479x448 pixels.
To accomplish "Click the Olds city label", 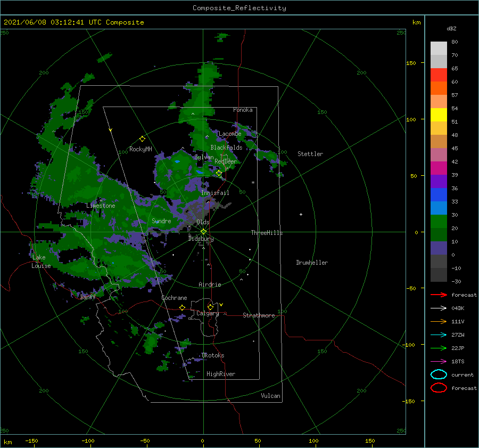I will [203, 222].
